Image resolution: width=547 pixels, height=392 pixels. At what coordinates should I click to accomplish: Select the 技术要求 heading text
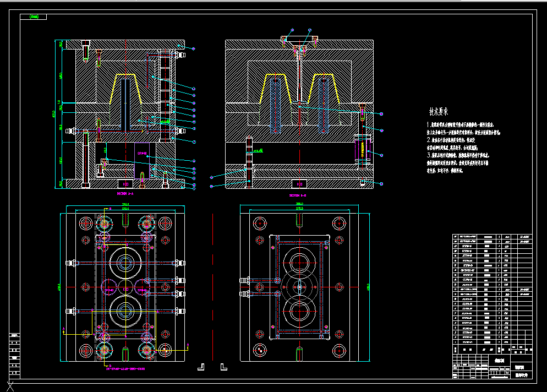click(x=439, y=112)
